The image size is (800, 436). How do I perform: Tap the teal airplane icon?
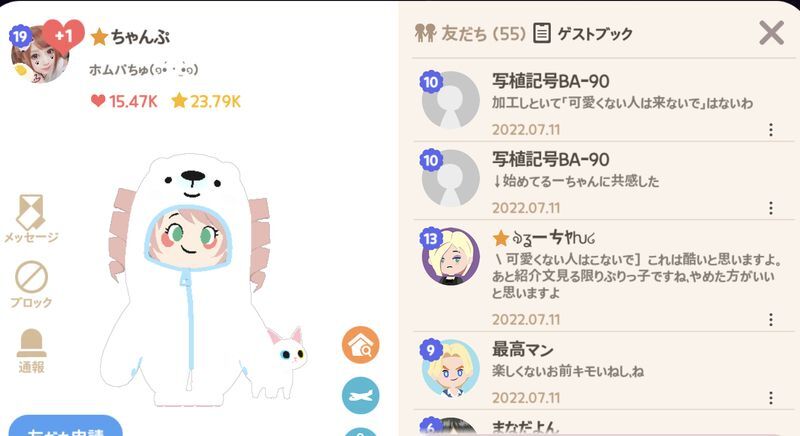tap(361, 395)
